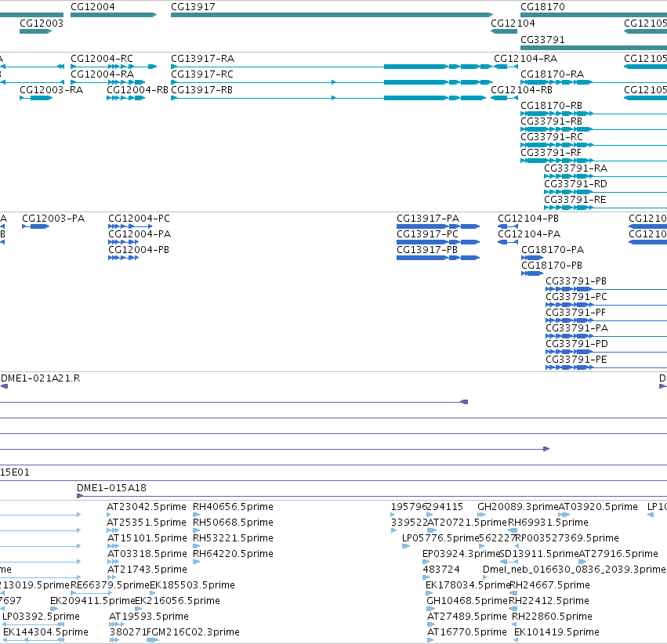The width and height of the screenshot is (667, 644).
Task: Click the long teal CG13917 gene bar
Action: pos(332,15)
